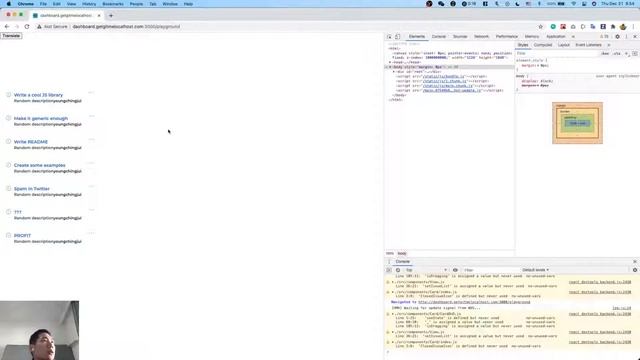Open console settings gear icon

[x=635, y=270]
